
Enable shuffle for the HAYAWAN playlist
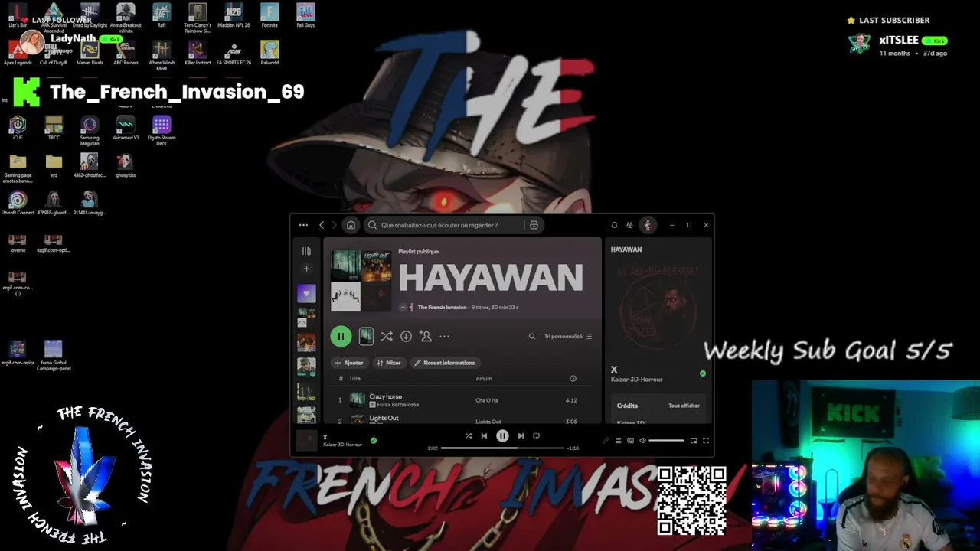coord(387,336)
